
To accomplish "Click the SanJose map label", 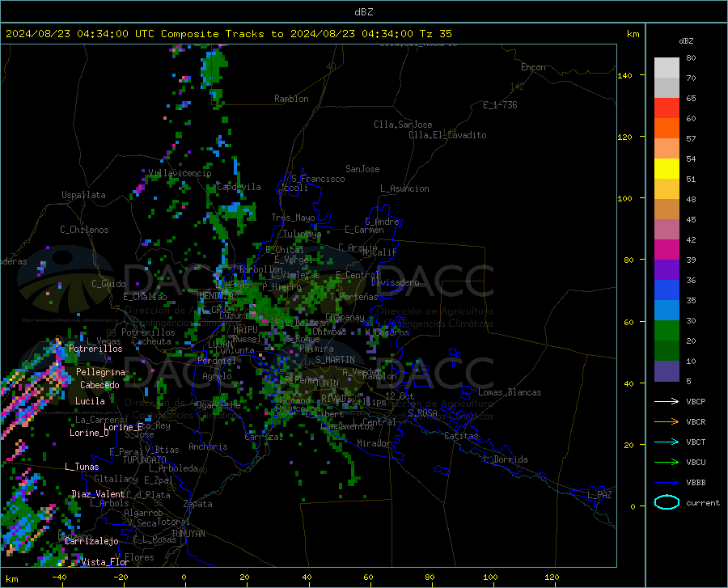I will [362, 169].
